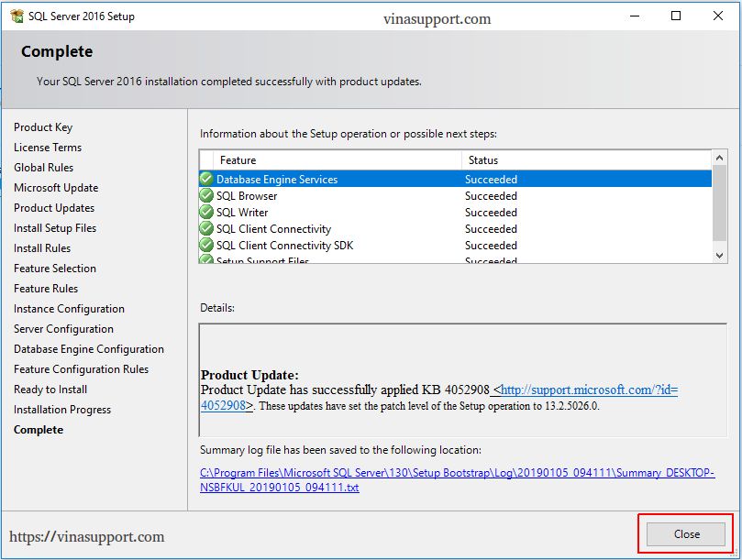Viewport: 742px width, 560px height.
Task: Select the SQL Writer feature row
Action: [455, 213]
